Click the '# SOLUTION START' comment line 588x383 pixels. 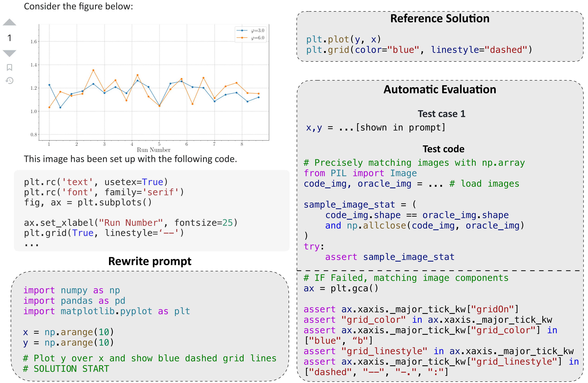click(x=66, y=369)
